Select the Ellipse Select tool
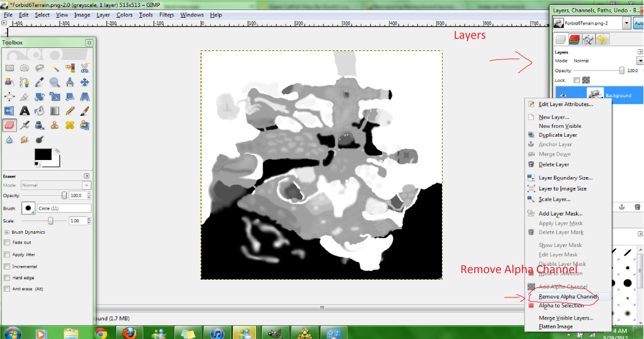Screen dimensions: 644x339 pos(25,68)
